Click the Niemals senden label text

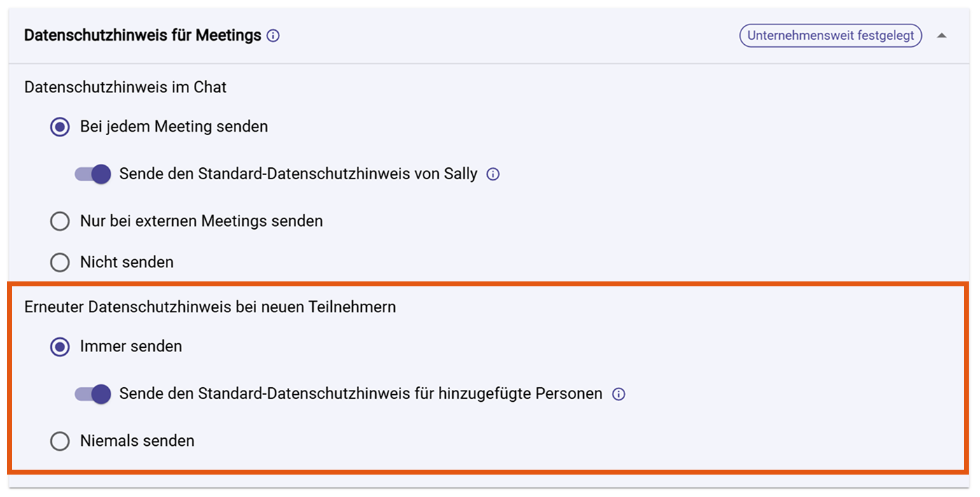[x=137, y=441]
